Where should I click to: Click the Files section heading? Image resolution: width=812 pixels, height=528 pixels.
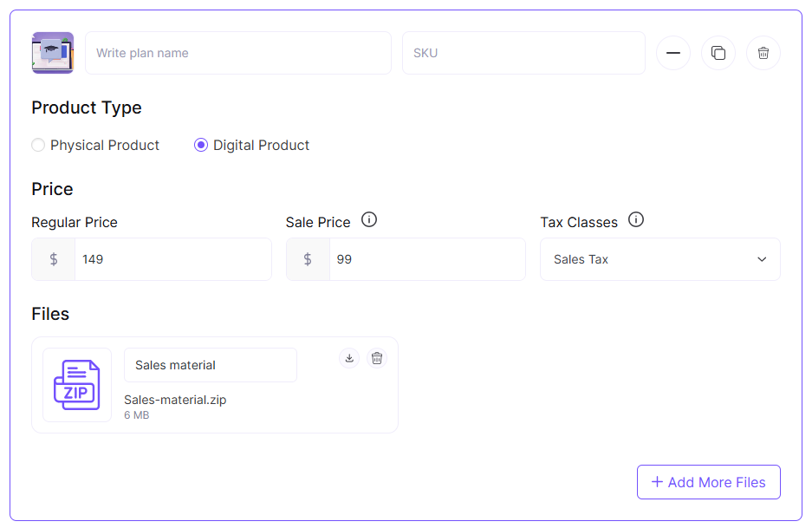[x=50, y=314]
